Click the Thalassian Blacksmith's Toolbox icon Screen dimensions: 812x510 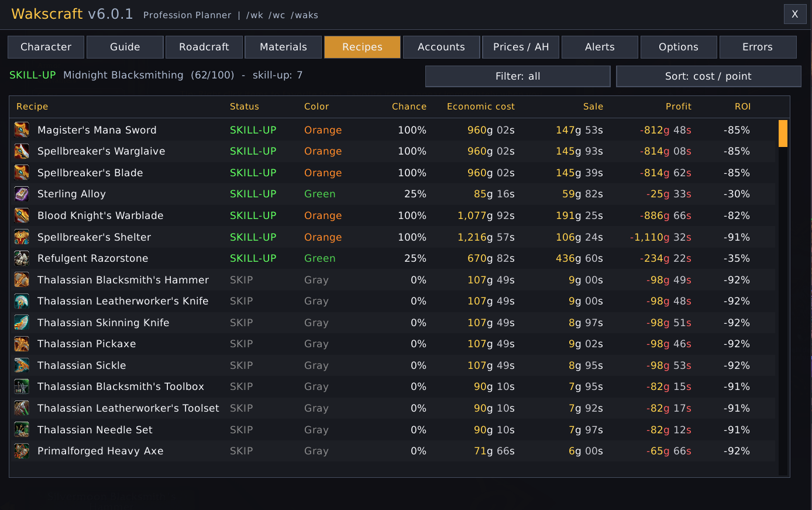tap(22, 386)
